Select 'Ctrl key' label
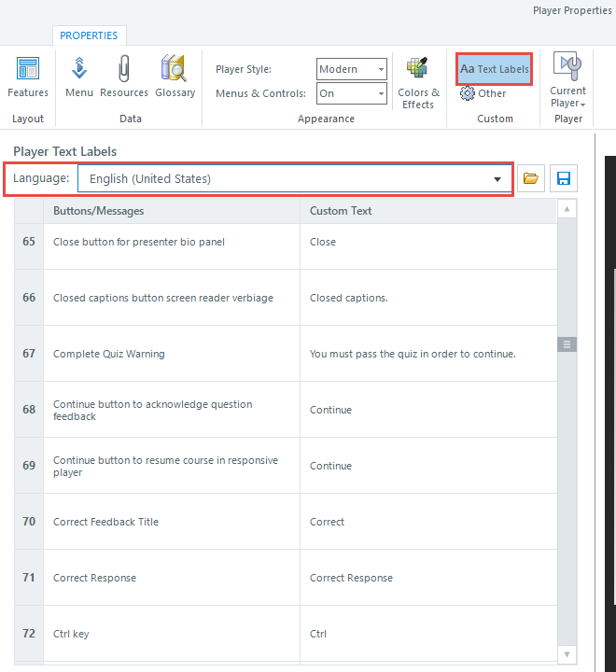Screen dimensions: 616x672 (x=71, y=634)
